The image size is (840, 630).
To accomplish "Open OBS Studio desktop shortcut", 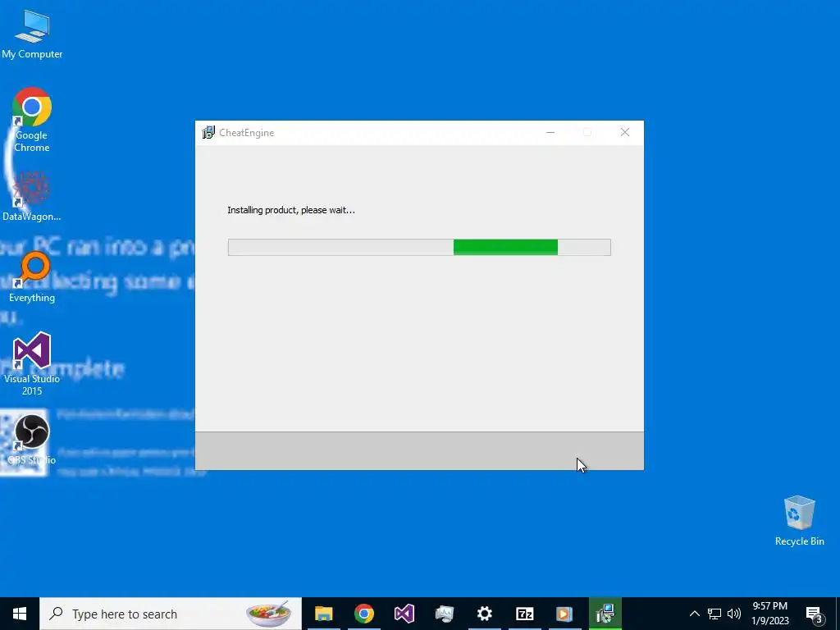I will [x=32, y=440].
